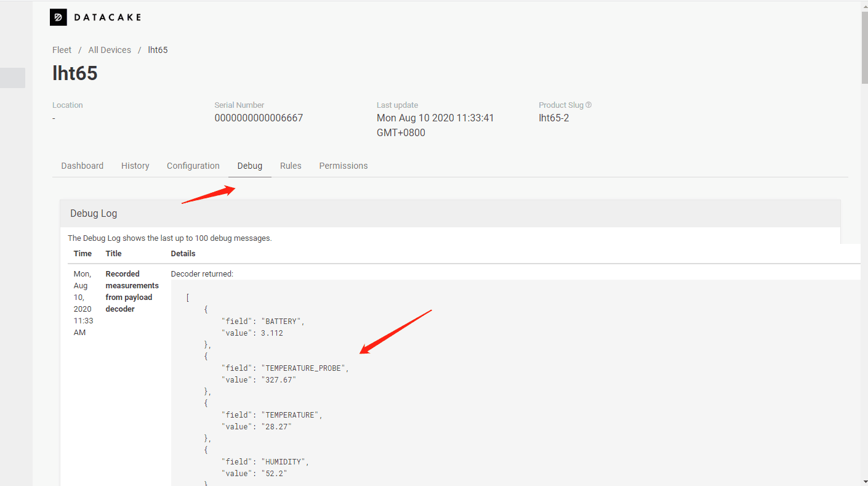
Task: Select serial number 0000000000006667
Action: [x=259, y=118]
